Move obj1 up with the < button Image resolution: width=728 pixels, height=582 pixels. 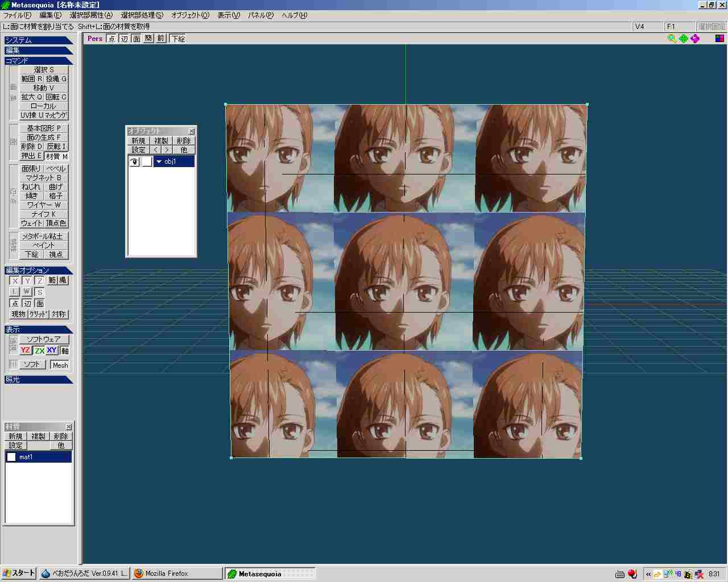[156, 150]
